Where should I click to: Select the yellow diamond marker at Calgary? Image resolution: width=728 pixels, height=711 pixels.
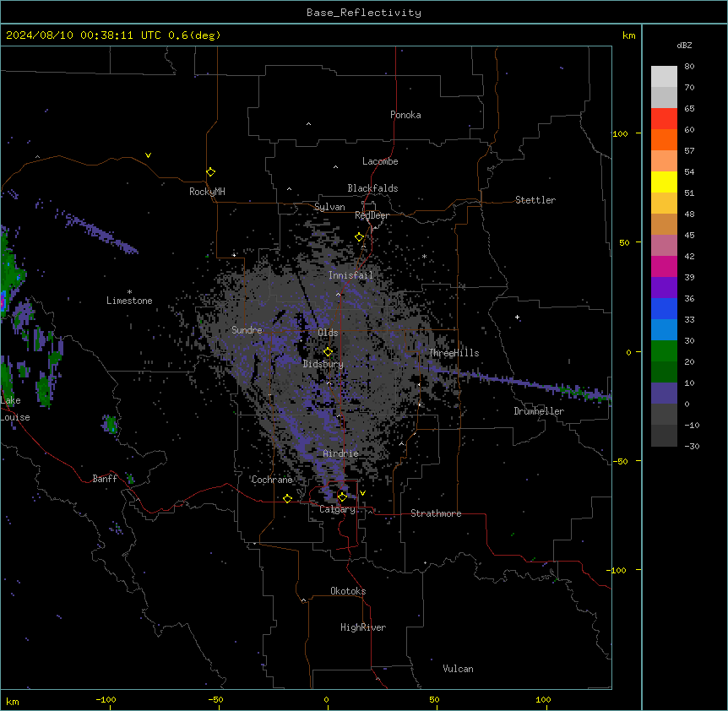point(342,497)
